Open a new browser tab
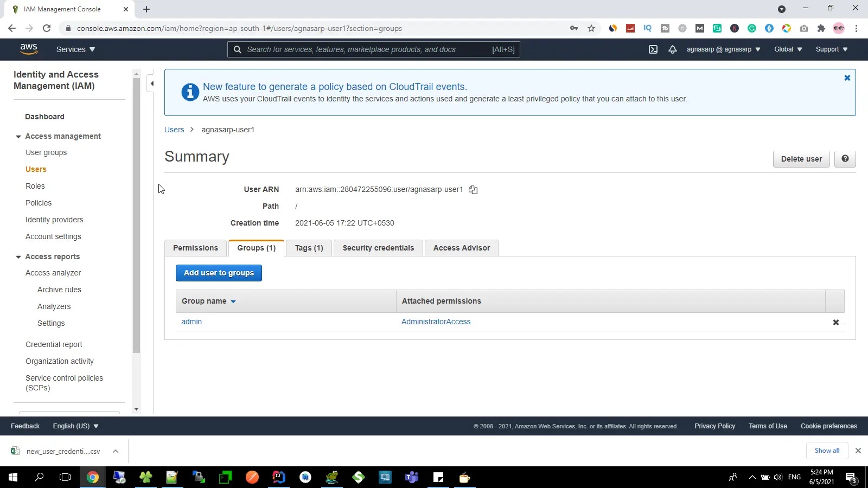The height and width of the screenshot is (488, 868). (x=146, y=9)
